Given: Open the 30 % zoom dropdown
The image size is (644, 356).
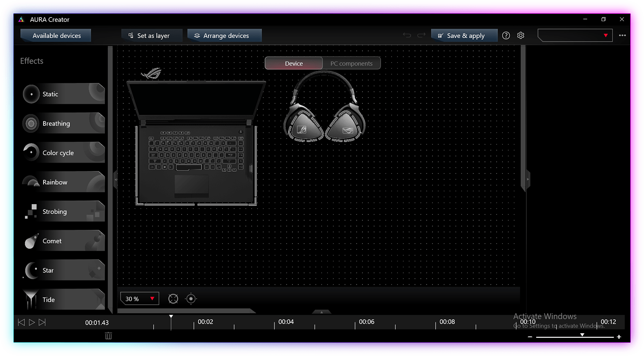Looking at the screenshot, I should click(x=140, y=299).
